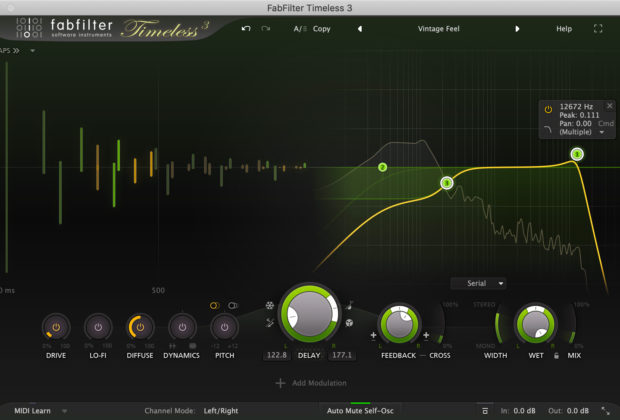This screenshot has width=620, height=420.
Task: Click the Feedback knob
Action: click(399, 324)
